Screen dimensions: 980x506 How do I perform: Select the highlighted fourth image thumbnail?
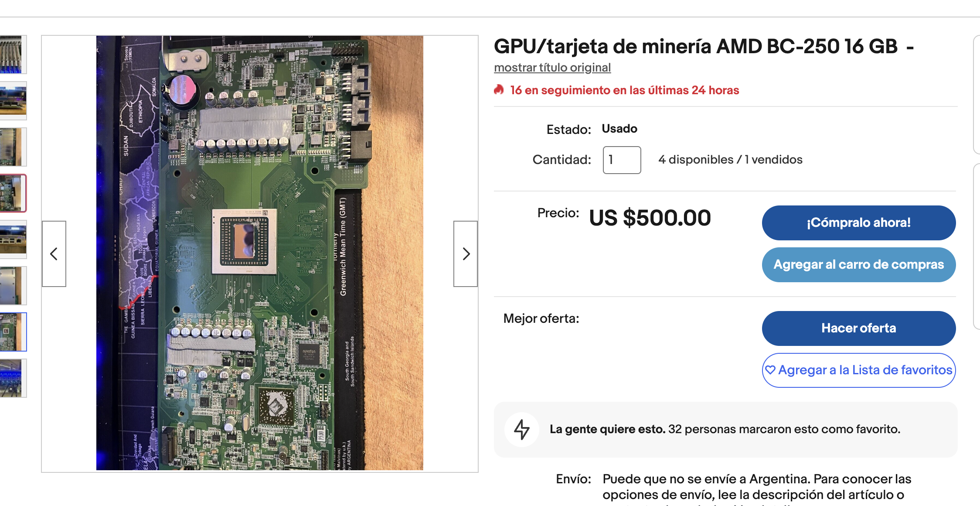pos(13,193)
